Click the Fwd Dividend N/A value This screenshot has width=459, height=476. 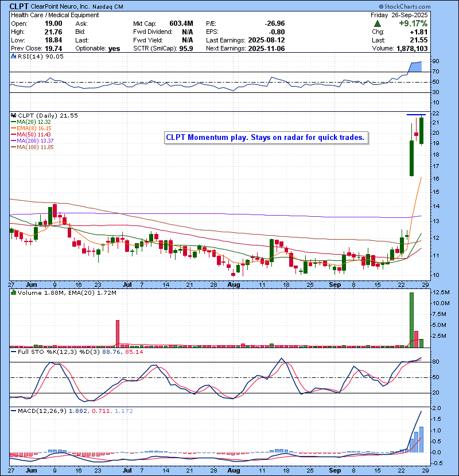188,32
